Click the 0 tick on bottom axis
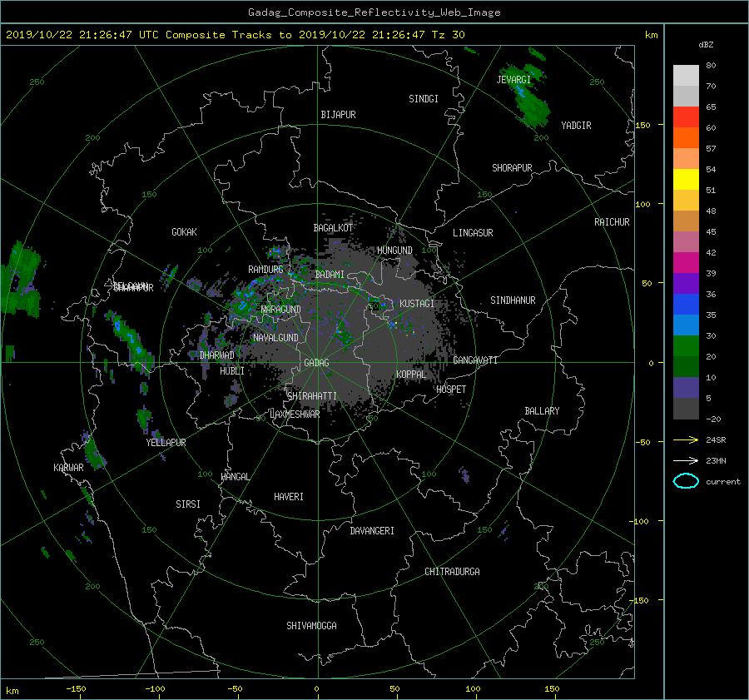The width and height of the screenshot is (749, 700). tap(316, 689)
